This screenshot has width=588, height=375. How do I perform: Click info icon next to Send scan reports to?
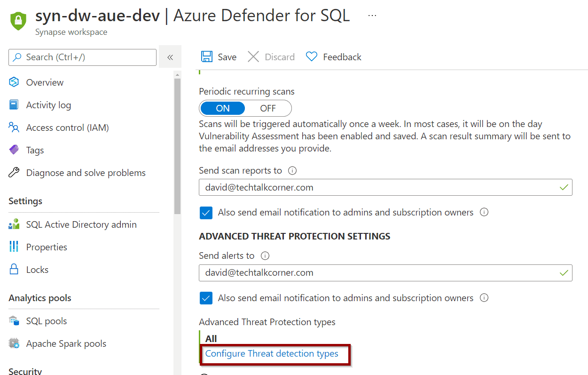(292, 170)
